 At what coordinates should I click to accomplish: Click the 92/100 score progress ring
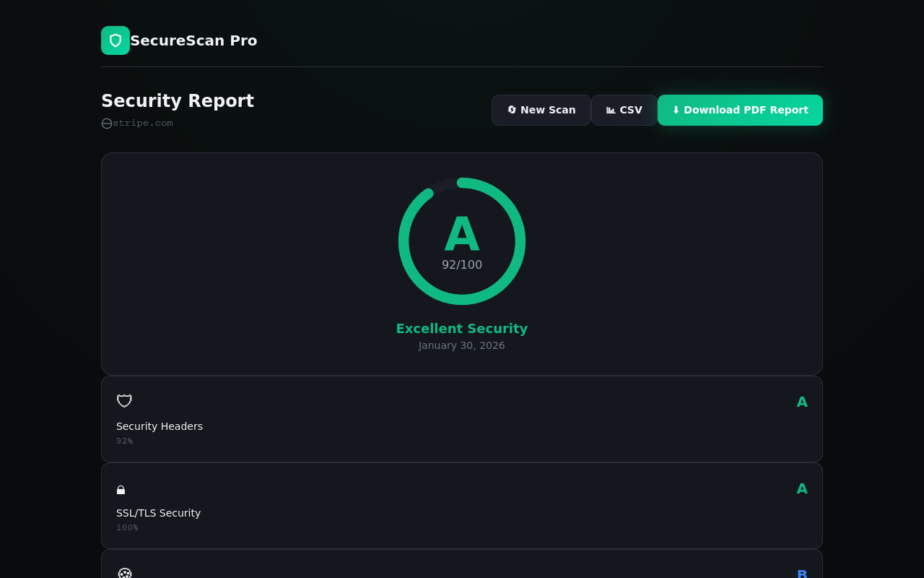coord(462,241)
